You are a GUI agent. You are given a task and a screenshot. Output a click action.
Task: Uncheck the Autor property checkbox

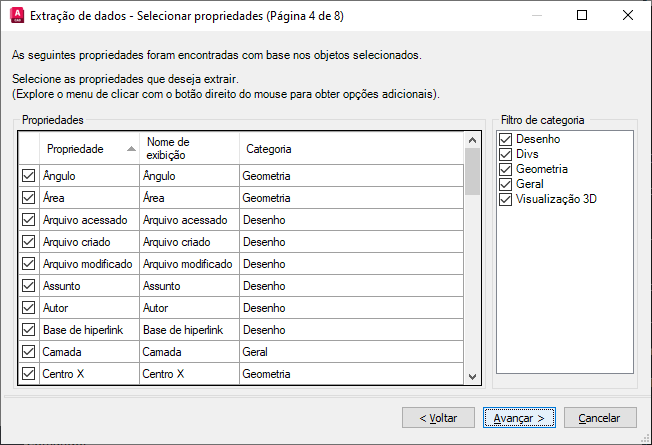pos(29,308)
